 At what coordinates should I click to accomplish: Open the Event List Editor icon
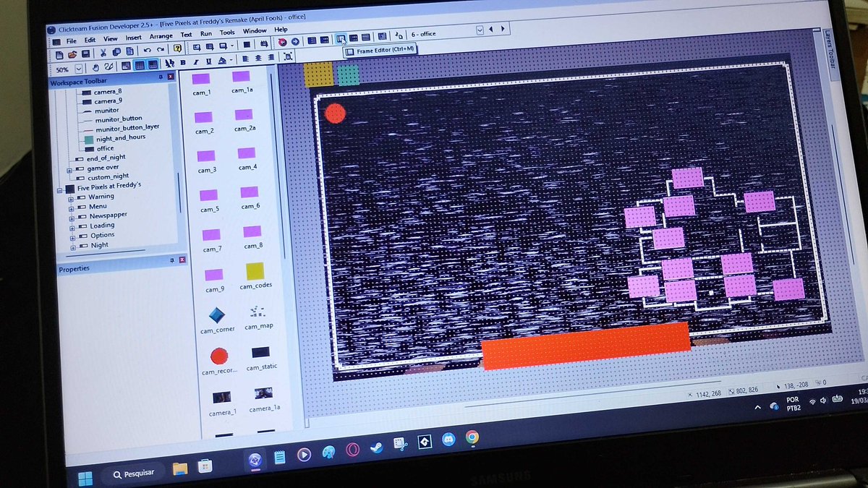(365, 38)
